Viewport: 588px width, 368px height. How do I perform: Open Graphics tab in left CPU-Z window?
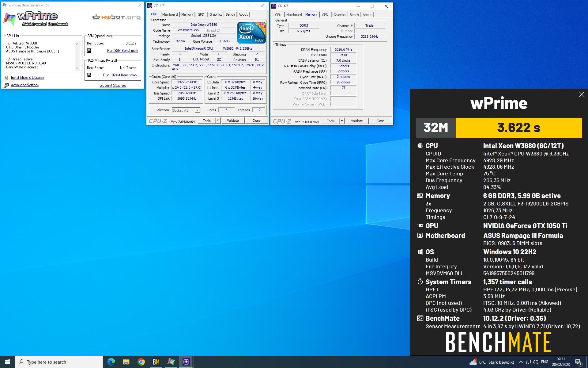[216, 14]
